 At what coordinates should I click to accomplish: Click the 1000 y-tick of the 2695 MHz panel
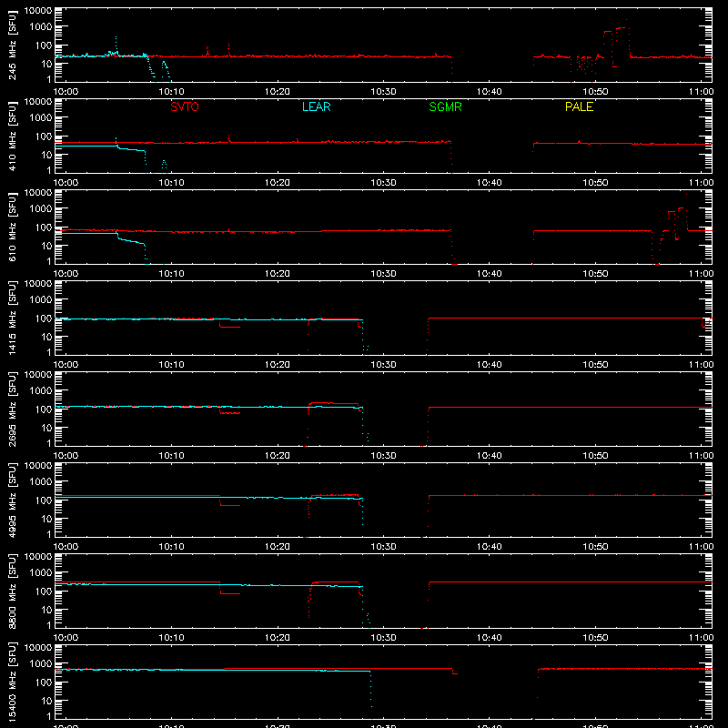(41, 390)
